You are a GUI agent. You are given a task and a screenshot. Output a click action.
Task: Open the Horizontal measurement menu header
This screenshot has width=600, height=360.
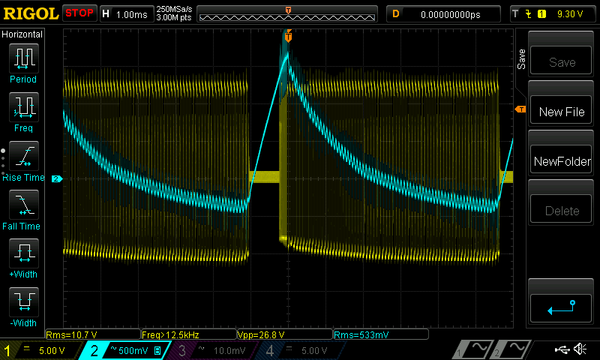[22, 34]
